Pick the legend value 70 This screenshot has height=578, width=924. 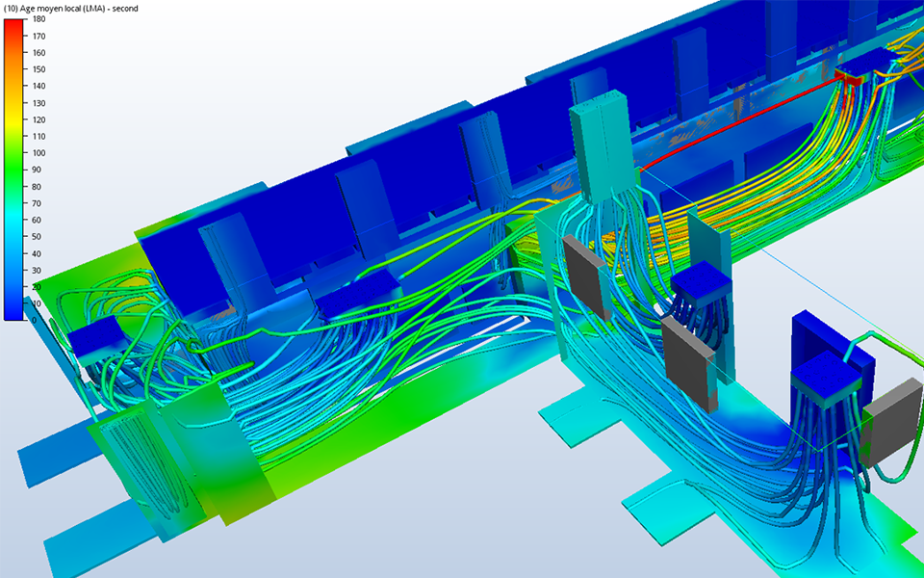38,203
